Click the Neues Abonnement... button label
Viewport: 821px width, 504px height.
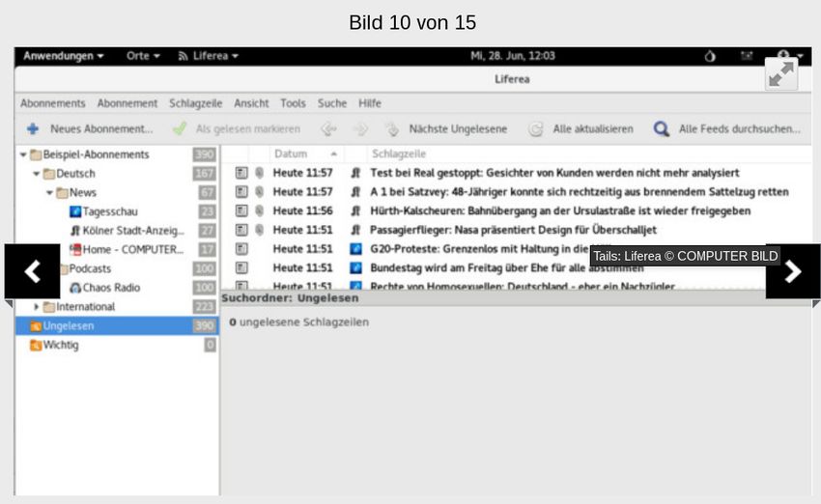click(x=101, y=128)
